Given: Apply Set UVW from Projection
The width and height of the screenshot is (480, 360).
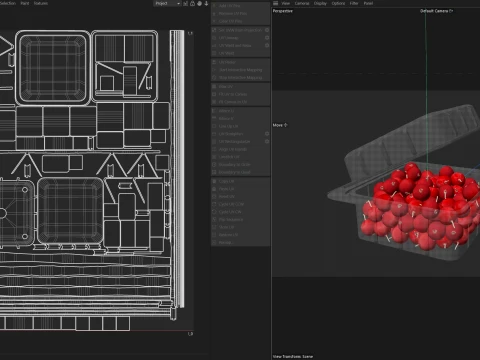Looking at the screenshot, I should point(237,30).
